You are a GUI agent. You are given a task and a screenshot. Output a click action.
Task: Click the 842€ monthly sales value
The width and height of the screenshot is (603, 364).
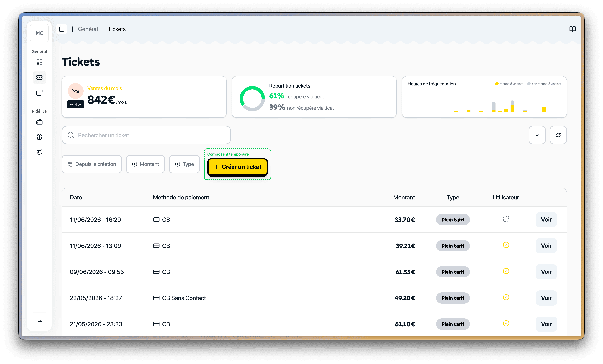[101, 100]
